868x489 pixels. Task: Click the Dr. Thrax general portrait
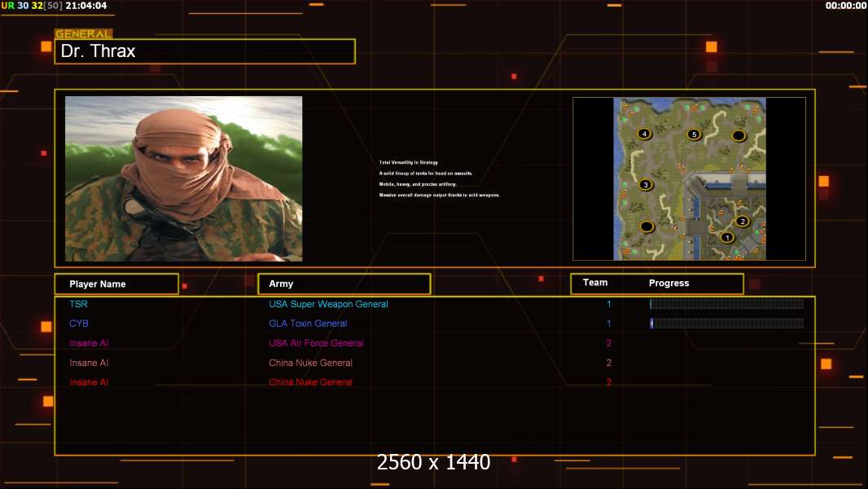pyautogui.click(x=183, y=178)
